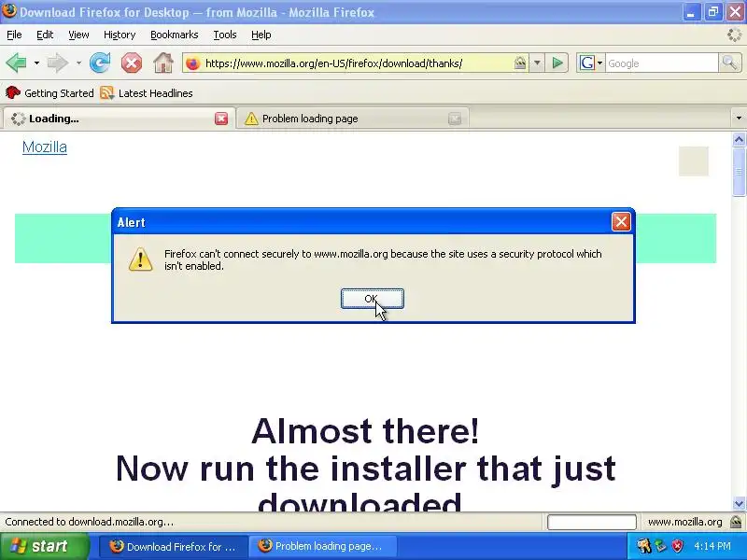Click inside the URL address field

[x=358, y=63]
